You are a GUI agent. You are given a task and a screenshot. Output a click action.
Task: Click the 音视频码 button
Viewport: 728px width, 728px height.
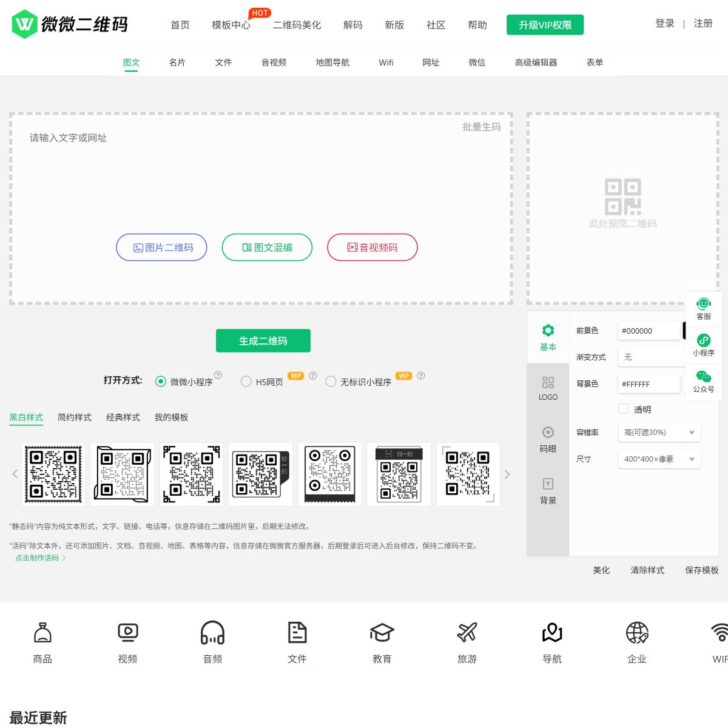tap(372, 248)
